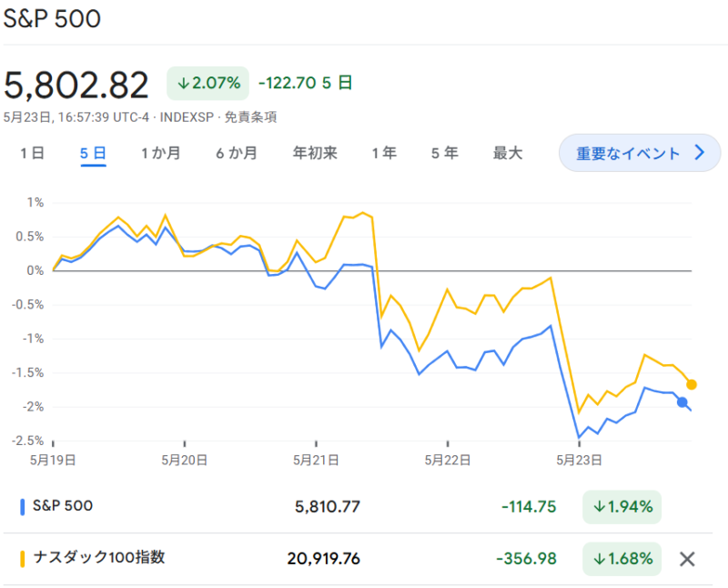Click the yellow endpoint dot on chart
The width and height of the screenshot is (728, 588).
pos(692,385)
